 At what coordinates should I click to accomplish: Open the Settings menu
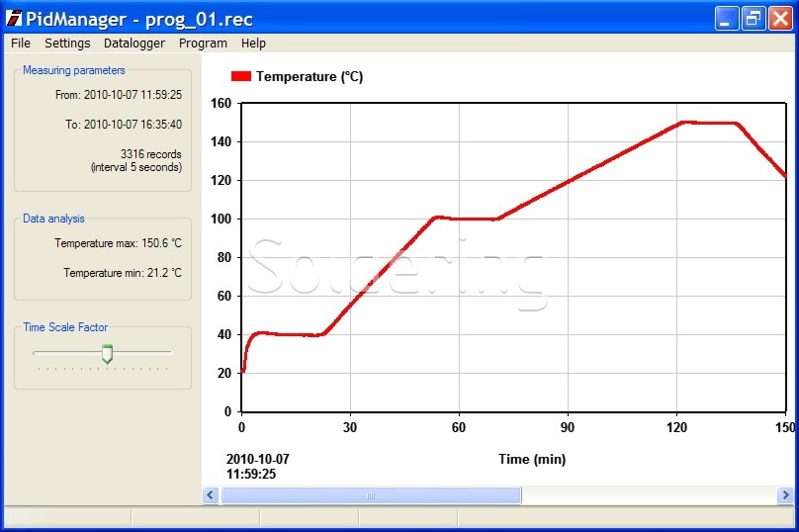point(67,44)
